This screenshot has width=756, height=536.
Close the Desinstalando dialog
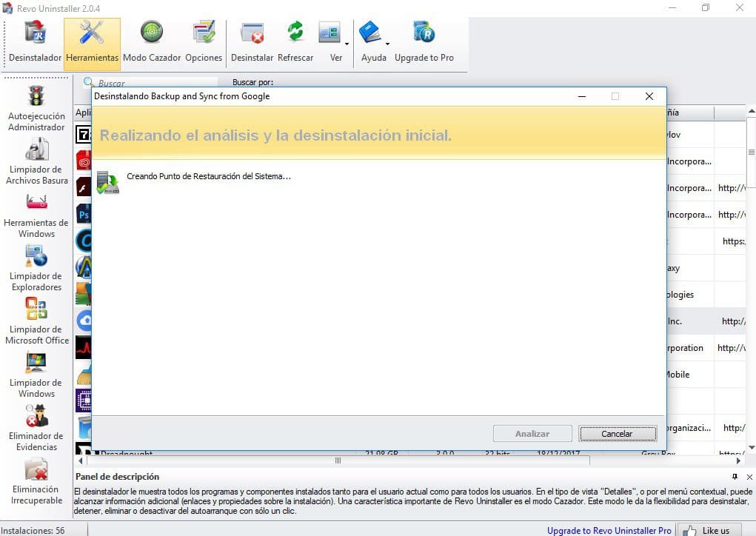649,96
